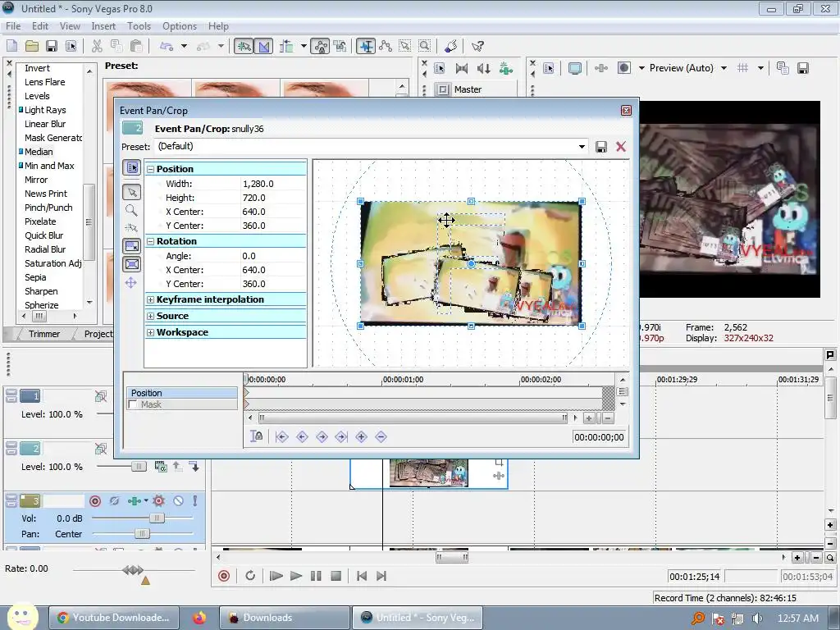
Task: Toggle Lock Envelopes to Events button
Action: coord(320,46)
